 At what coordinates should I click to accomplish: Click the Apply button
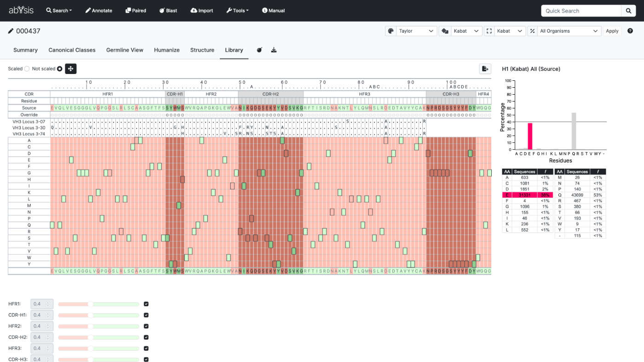[612, 31]
